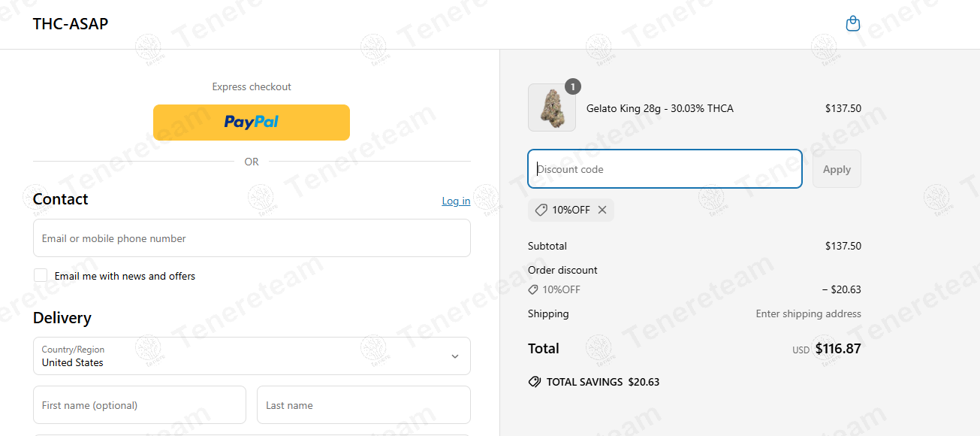This screenshot has height=436, width=980.
Task: Remove the 10%OFF discount code chip
Action: click(x=602, y=210)
